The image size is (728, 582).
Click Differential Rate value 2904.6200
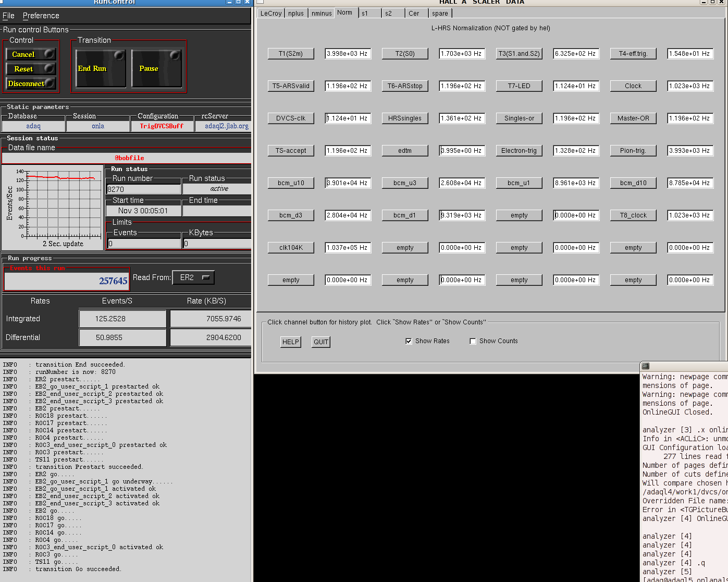211,337
